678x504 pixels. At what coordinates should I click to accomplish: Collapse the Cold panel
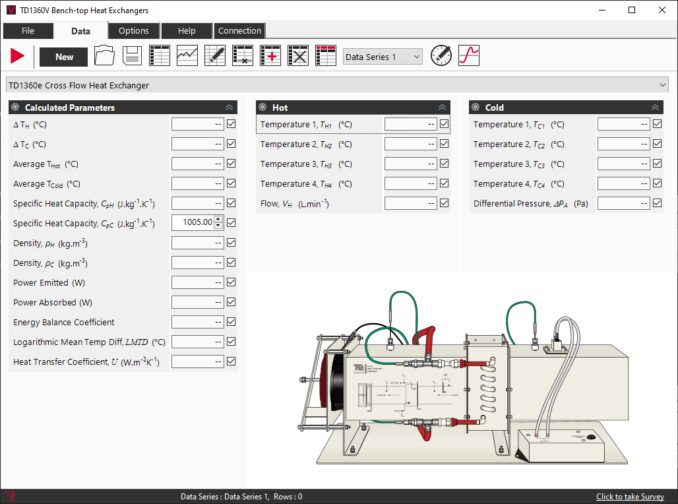click(x=655, y=108)
